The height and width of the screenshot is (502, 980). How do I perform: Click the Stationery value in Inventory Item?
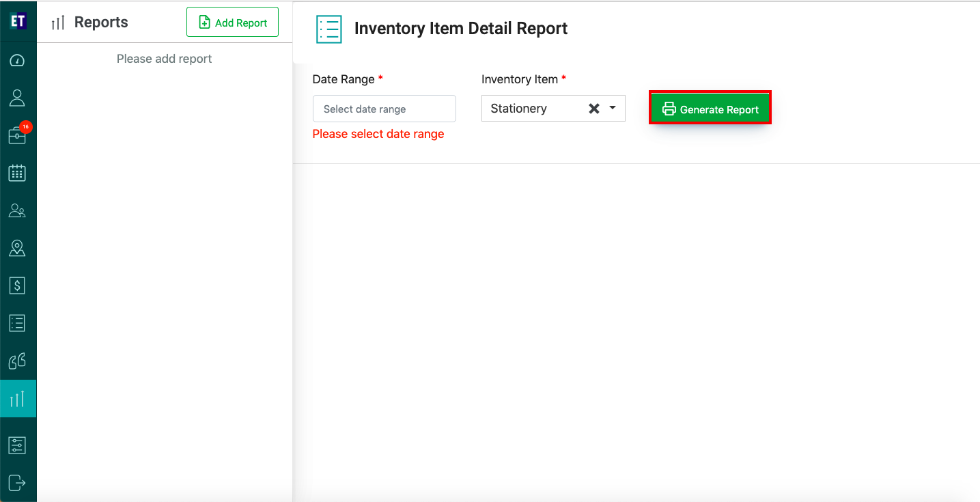click(x=518, y=109)
